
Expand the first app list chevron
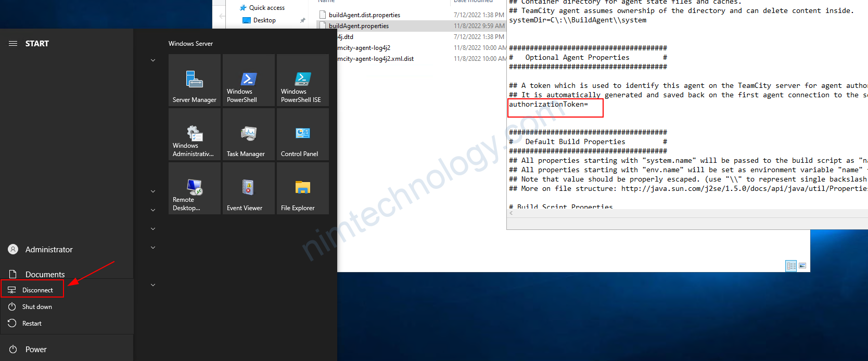pyautogui.click(x=153, y=60)
